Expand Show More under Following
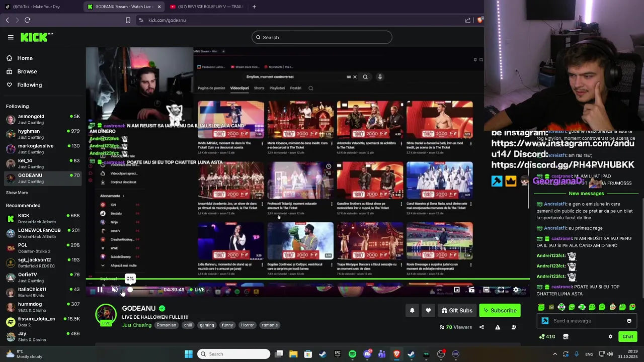Image resolution: width=644 pixels, height=362 pixels. 17,193
